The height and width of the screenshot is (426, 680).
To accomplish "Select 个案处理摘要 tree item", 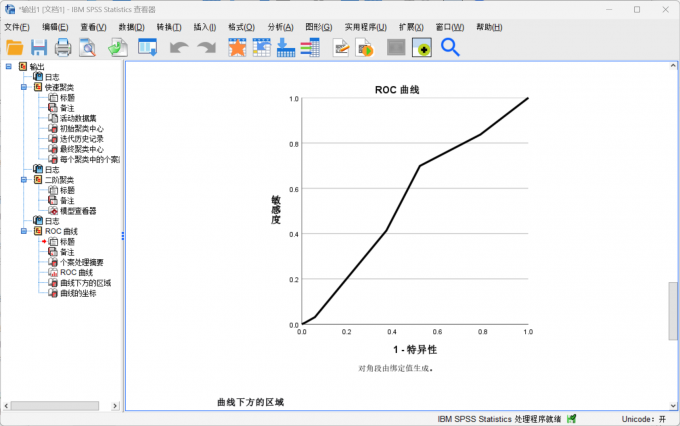I will coord(82,262).
